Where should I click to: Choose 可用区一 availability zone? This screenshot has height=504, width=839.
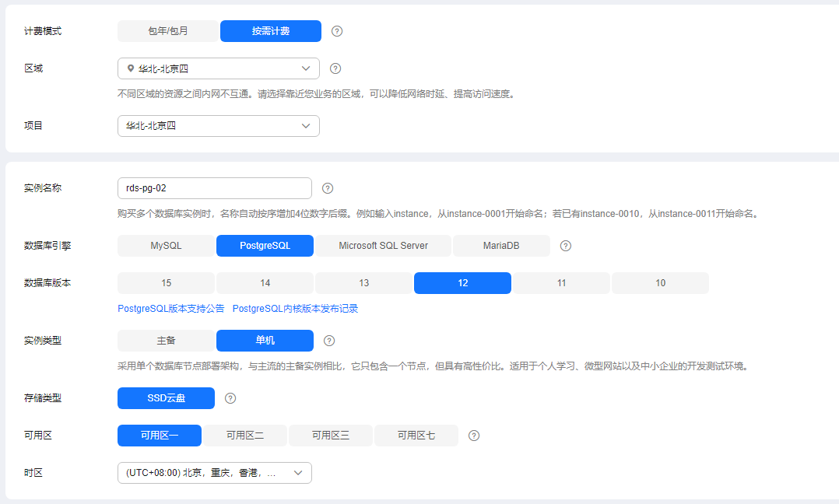tap(160, 436)
